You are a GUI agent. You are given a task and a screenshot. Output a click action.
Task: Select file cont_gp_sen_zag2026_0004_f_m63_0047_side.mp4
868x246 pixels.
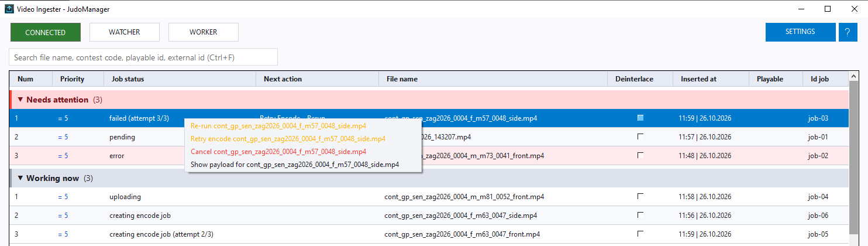[461, 216]
